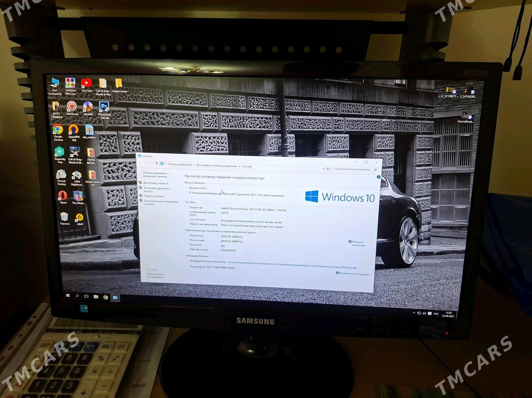Refresh the System window address bar

click(x=328, y=169)
